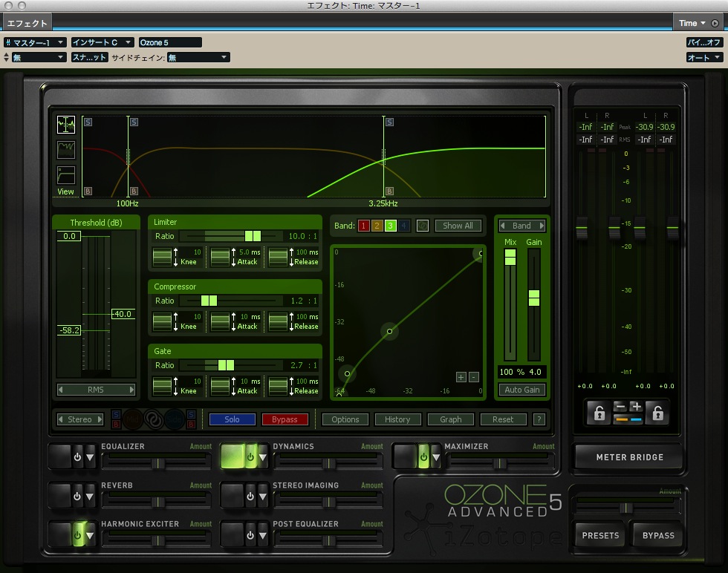
Task: Open the インサート C insert dropdown
Action: pos(103,42)
